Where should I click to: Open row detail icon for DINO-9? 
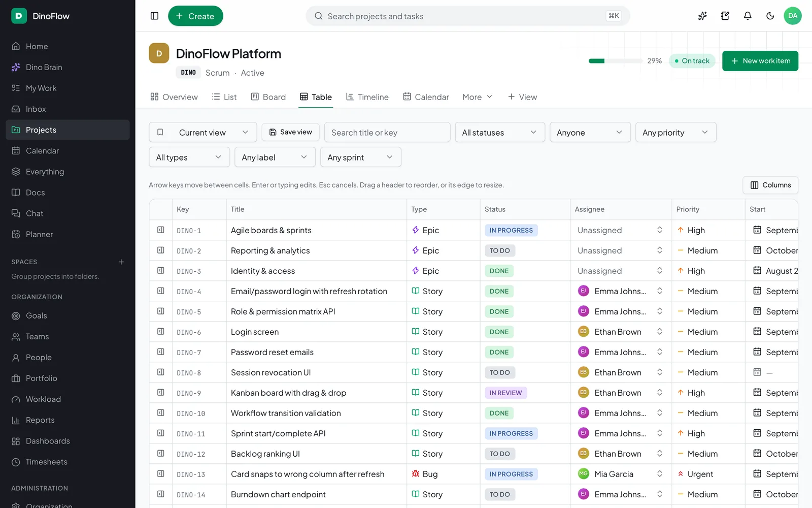pyautogui.click(x=161, y=393)
